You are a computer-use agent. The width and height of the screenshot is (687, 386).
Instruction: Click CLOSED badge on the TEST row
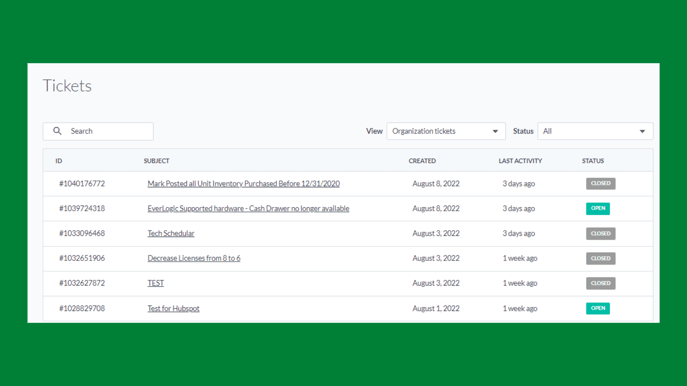601,283
